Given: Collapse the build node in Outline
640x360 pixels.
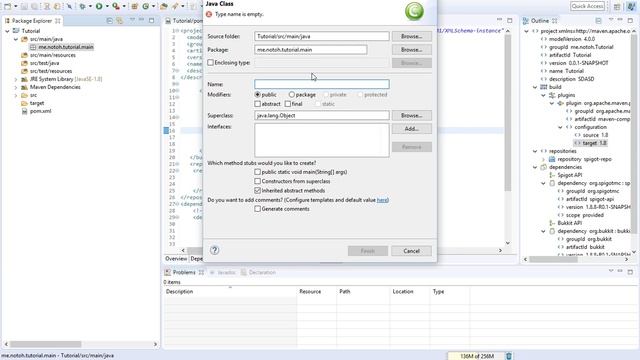Looking at the screenshot, I should coord(535,87).
